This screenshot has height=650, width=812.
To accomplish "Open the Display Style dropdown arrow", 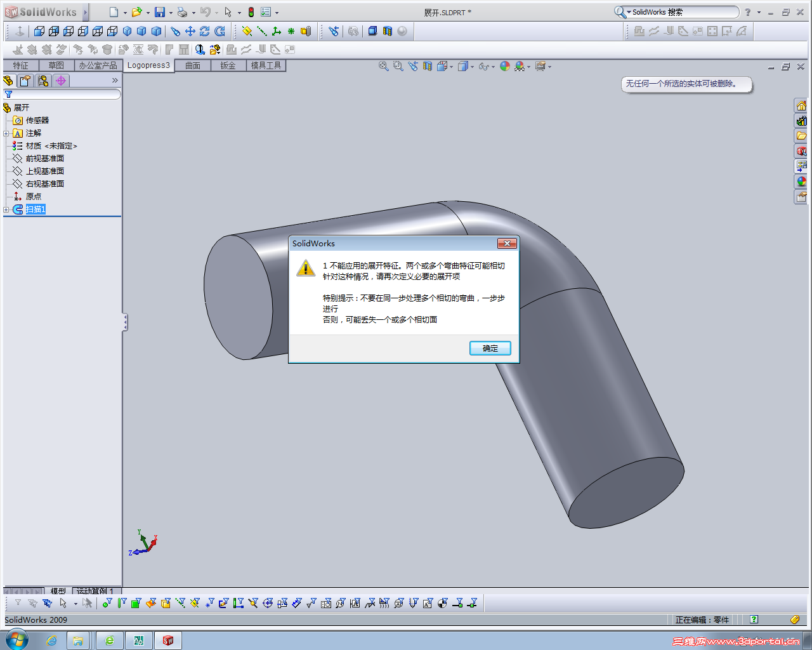I will 472,67.
